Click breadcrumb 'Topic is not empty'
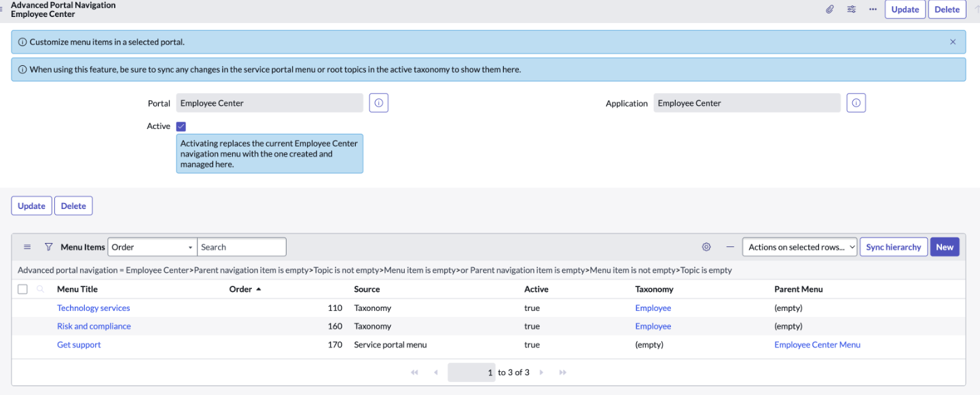This screenshot has height=395, width=980. coord(345,270)
